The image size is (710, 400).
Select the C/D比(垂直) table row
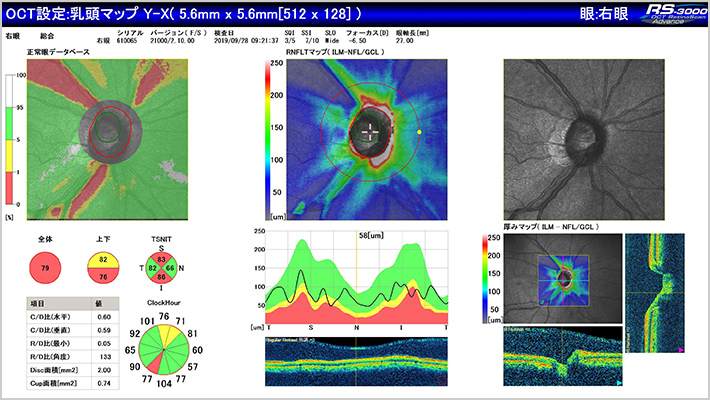(x=73, y=330)
